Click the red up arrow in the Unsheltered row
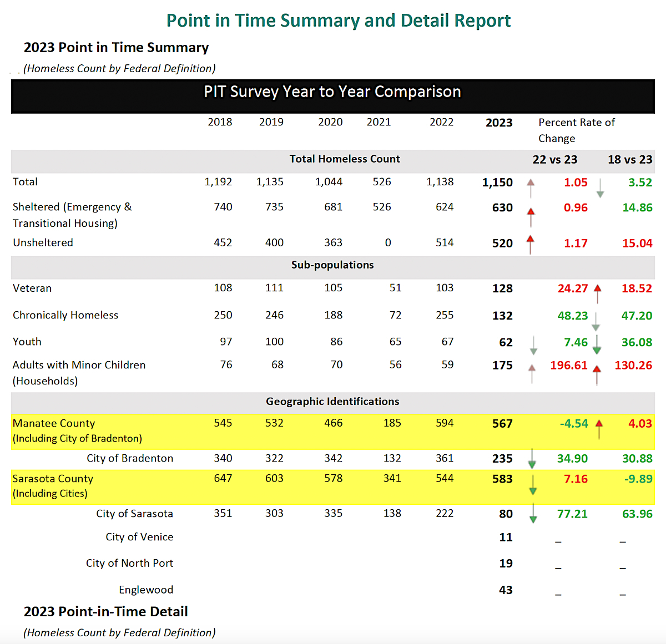This screenshot has width=666, height=644. pos(530,244)
